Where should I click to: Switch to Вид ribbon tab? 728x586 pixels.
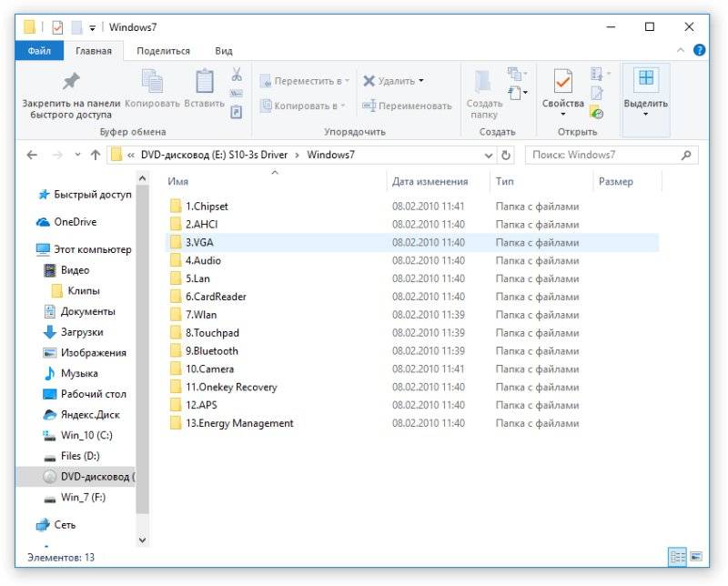[x=224, y=51]
